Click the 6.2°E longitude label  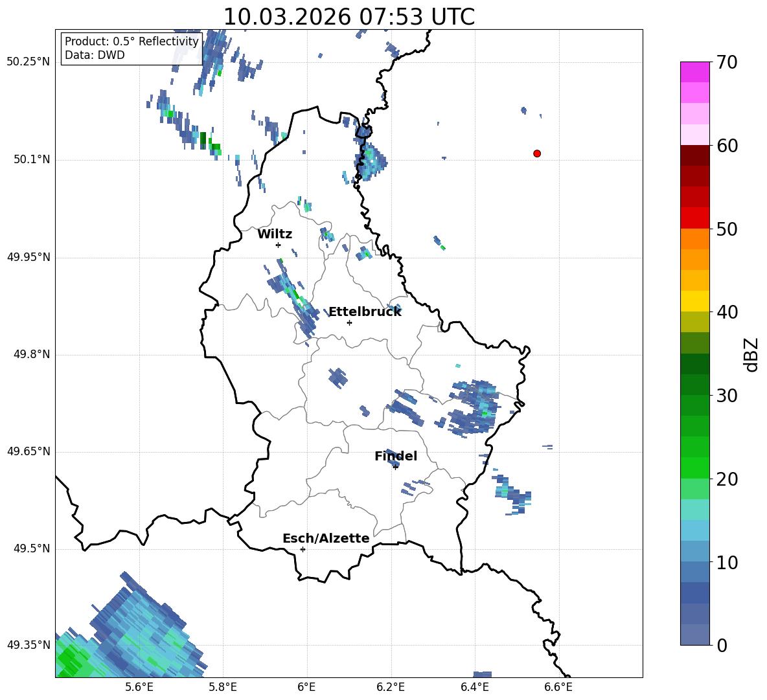[391, 687]
